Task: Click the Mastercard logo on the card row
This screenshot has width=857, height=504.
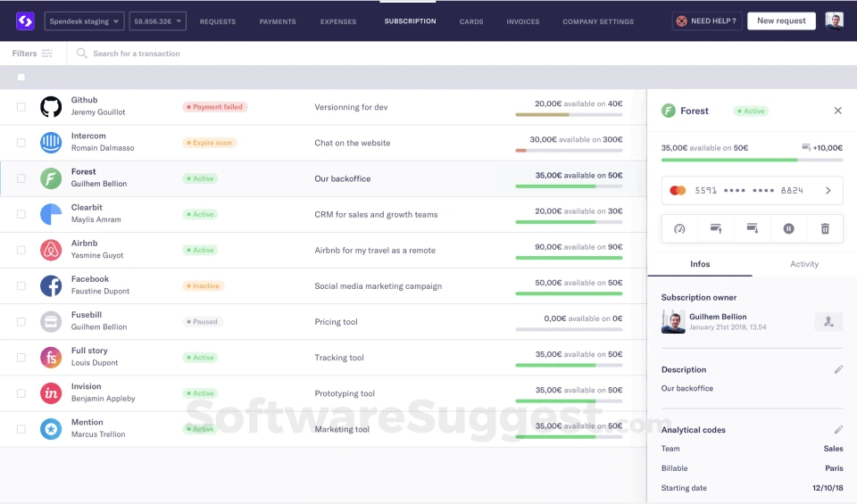Action: (678, 191)
